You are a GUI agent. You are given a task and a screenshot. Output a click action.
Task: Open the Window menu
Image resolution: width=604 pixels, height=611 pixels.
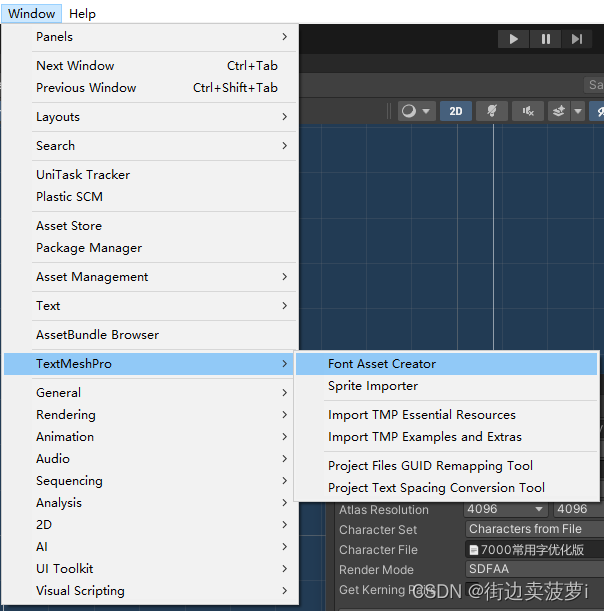(x=32, y=14)
